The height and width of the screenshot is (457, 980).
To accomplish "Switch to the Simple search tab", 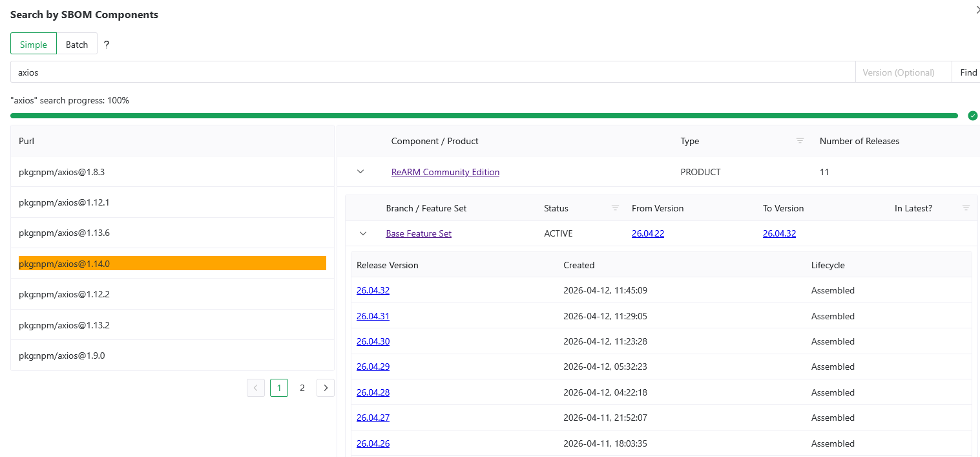I will pos(34,44).
